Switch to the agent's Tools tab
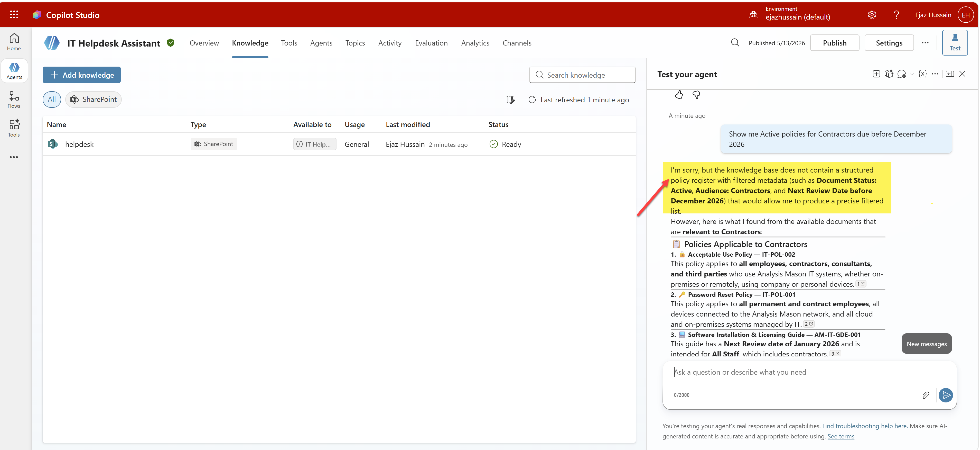980x450 pixels. pos(289,43)
